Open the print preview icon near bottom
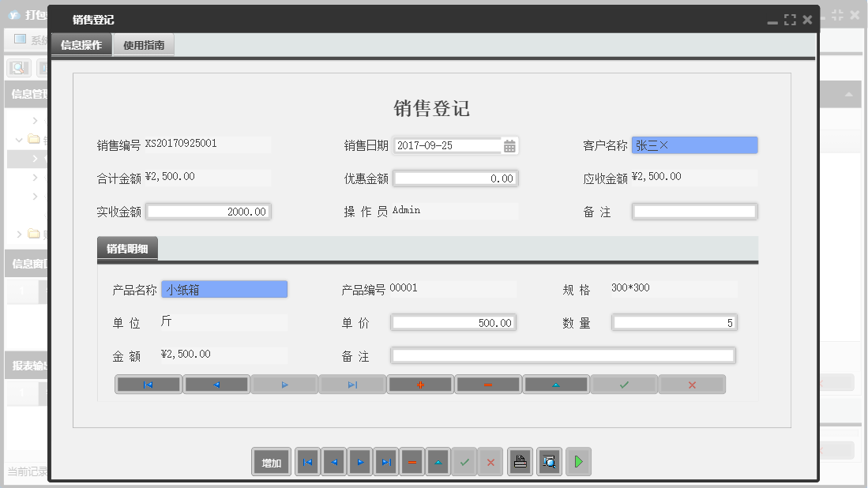 [549, 462]
